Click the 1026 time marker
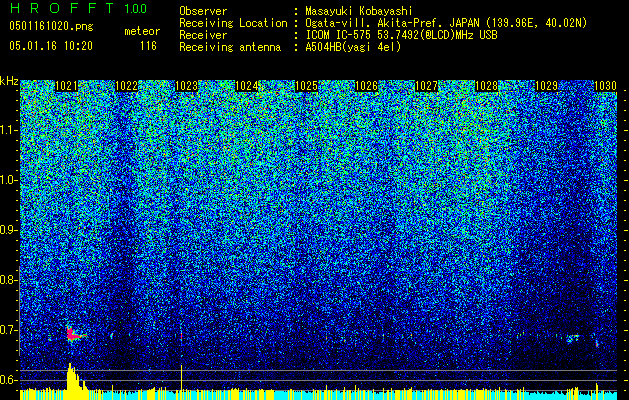Screen dimensions: 629x400 pos(367,86)
